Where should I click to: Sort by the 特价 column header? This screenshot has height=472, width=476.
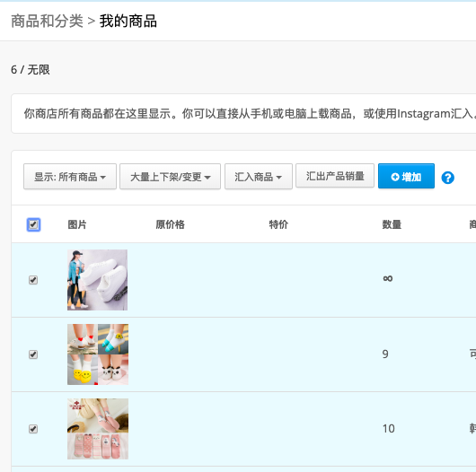(278, 224)
